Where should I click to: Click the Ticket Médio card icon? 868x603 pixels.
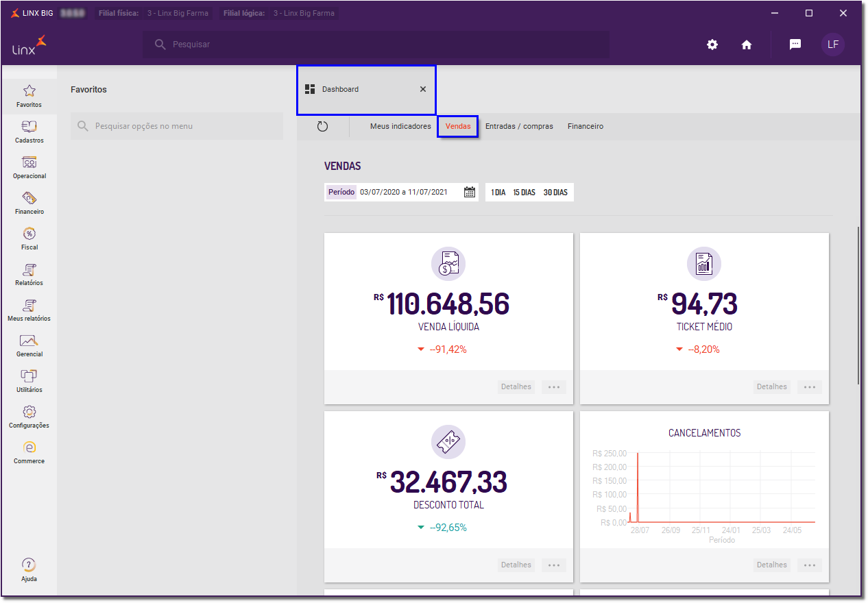[x=704, y=264]
